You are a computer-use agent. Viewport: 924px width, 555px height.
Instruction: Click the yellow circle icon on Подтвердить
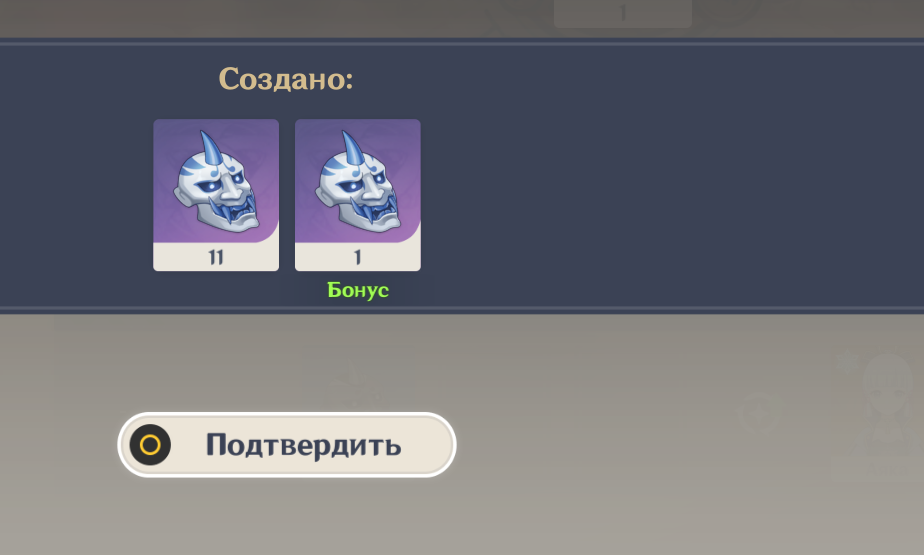[x=150, y=445]
